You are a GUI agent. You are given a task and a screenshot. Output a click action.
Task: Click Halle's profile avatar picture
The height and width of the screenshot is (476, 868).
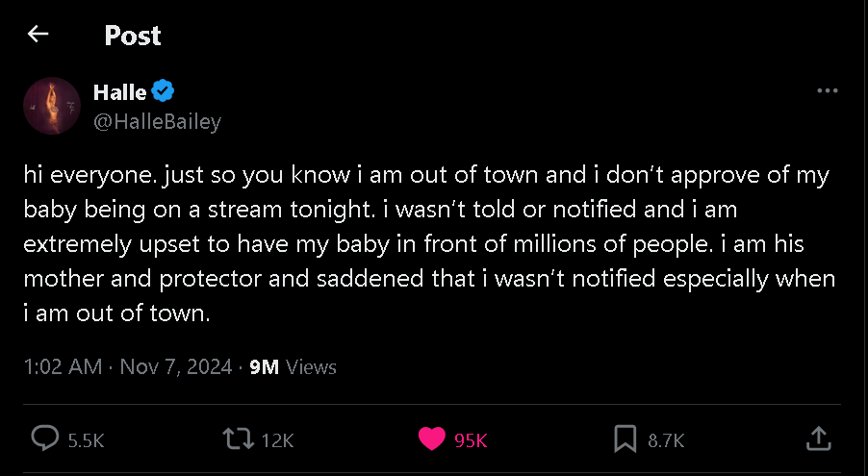[x=51, y=106]
